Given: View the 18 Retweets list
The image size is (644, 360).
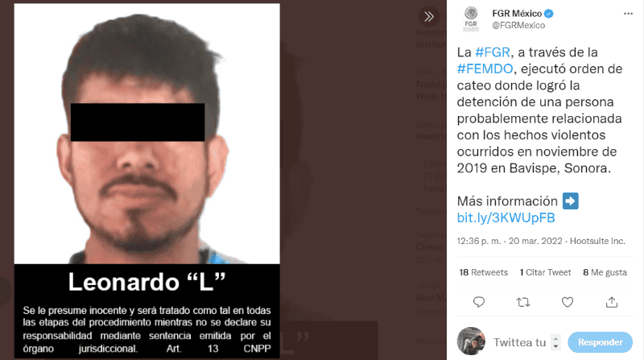Looking at the screenshot, I should click(x=484, y=272).
